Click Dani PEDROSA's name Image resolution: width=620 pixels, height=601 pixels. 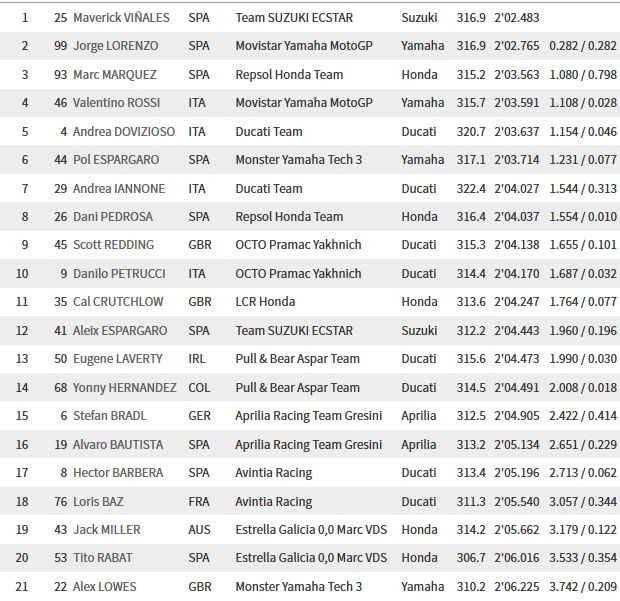click(x=111, y=217)
